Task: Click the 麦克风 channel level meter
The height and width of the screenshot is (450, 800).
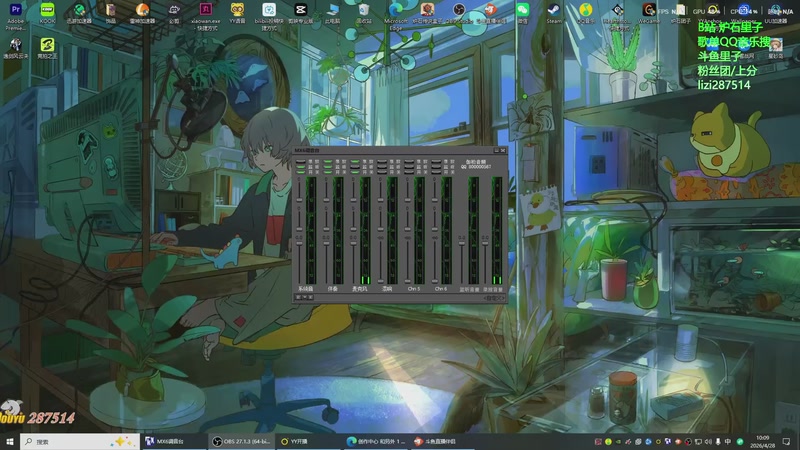Action: pos(365,231)
